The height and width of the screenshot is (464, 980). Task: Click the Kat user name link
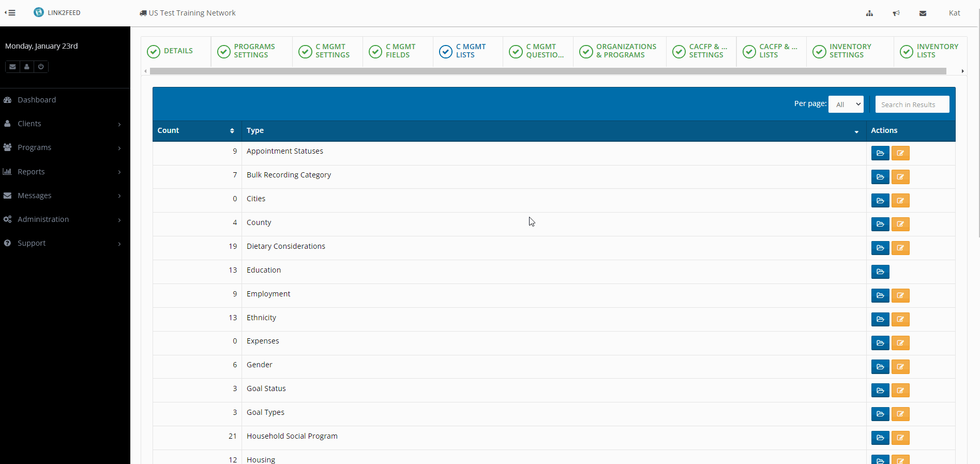tap(954, 13)
